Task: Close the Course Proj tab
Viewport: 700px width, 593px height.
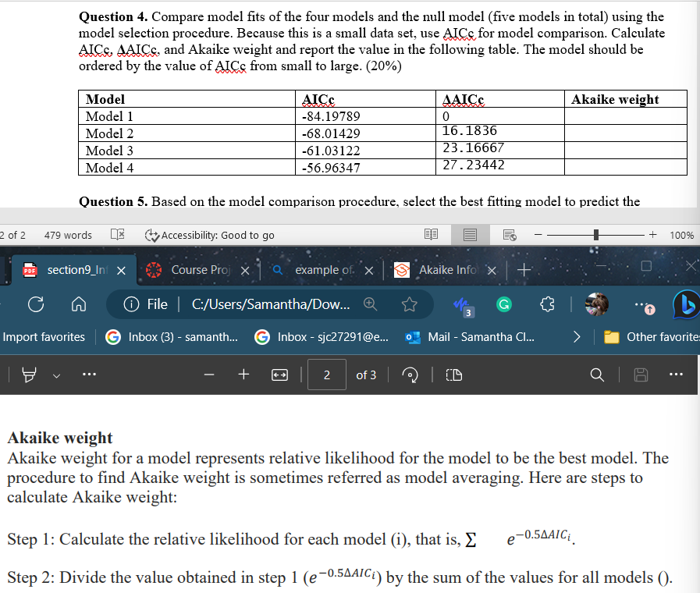Action: (x=245, y=271)
